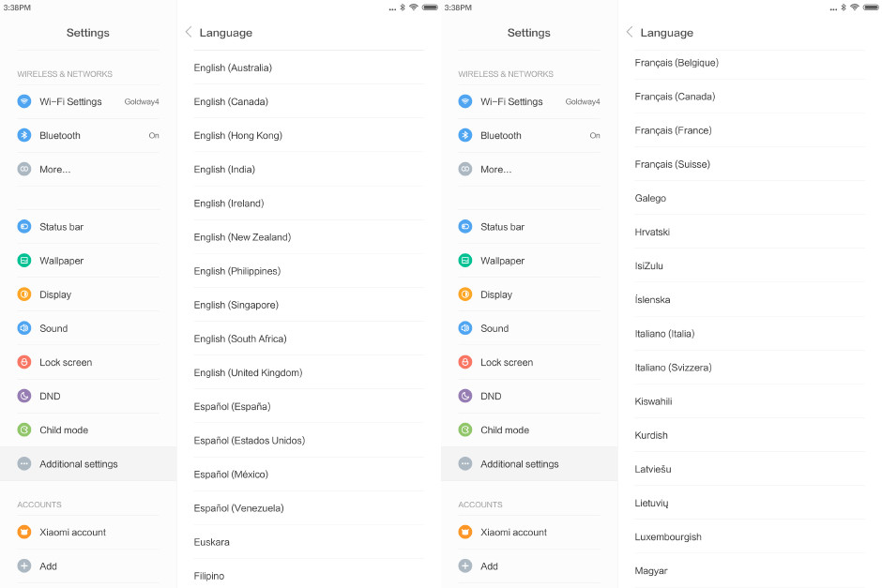Click the Add plus icon in the right pane
The image size is (882, 588).
pyautogui.click(x=465, y=565)
